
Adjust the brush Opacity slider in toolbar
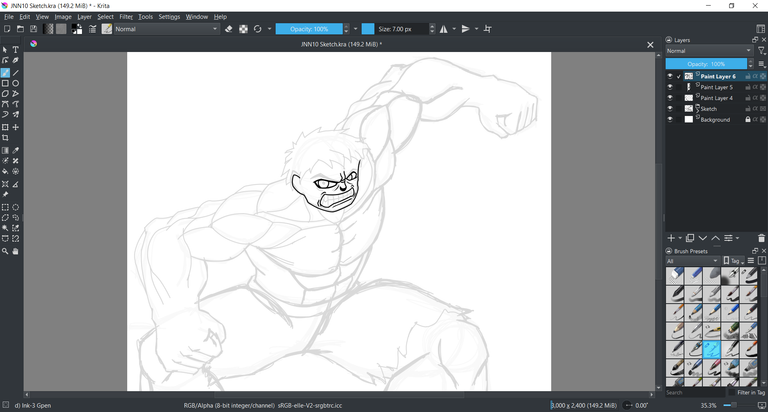[x=309, y=29]
